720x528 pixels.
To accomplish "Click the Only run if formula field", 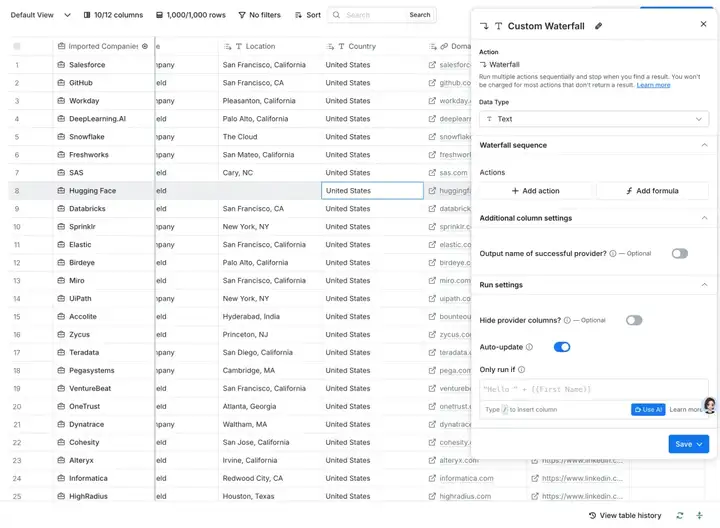I will coord(594,389).
